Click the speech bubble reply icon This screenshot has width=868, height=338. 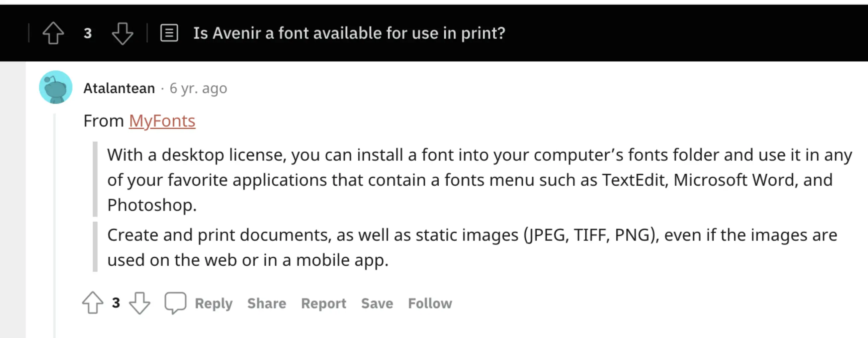175,302
